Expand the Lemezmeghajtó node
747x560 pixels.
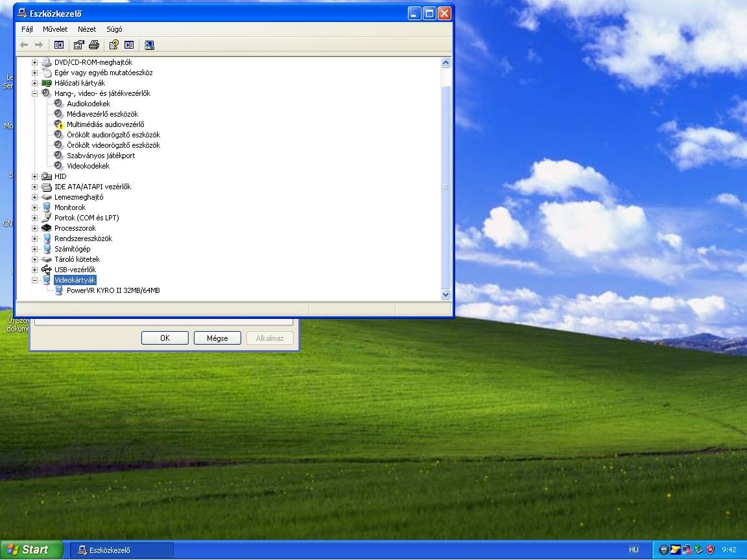[34, 197]
